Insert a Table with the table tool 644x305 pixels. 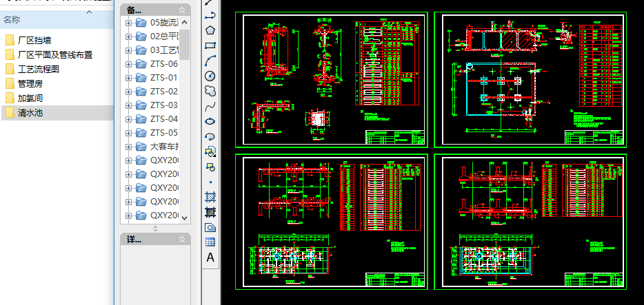coord(210,242)
